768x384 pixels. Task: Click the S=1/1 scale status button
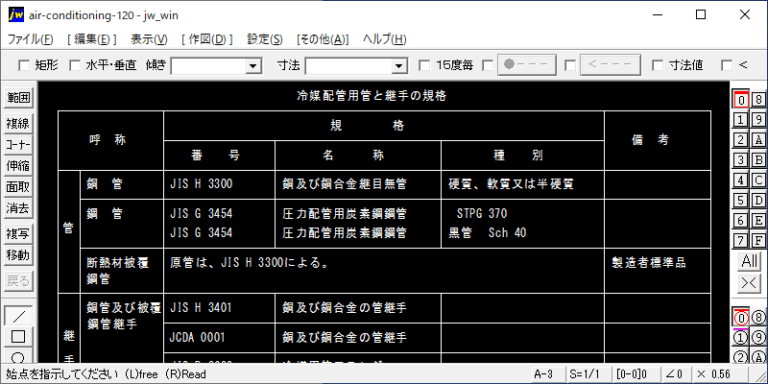(588, 374)
